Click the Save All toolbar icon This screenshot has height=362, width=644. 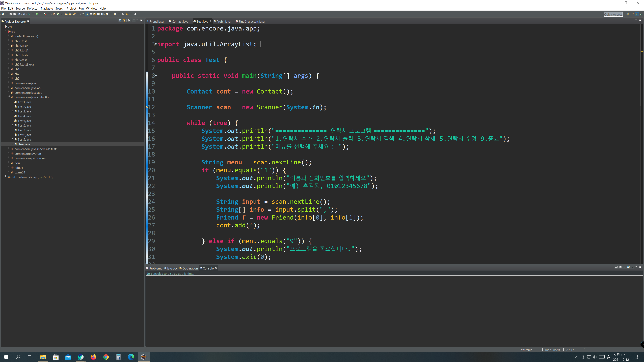pos(14,14)
